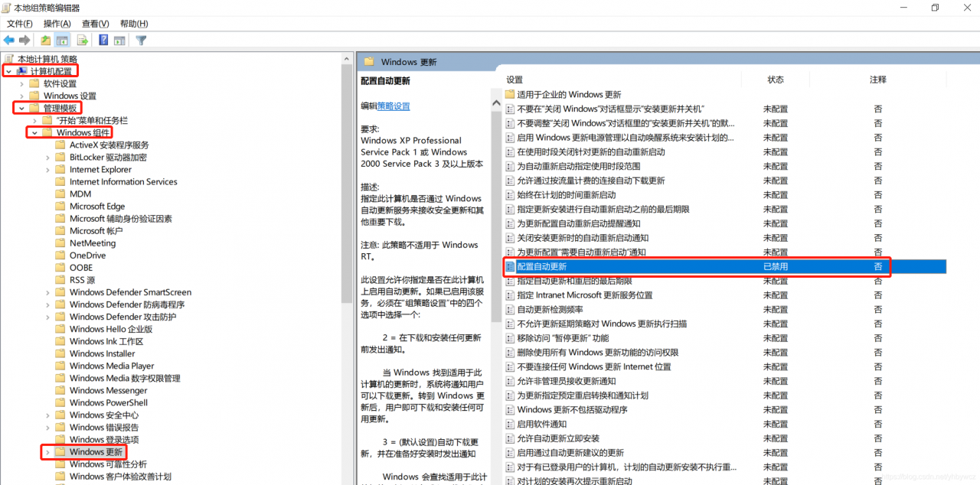
Task: Click the policy icon beside 指定 Intranet Microsoft 更新服务位置
Action: pyautogui.click(x=510, y=295)
